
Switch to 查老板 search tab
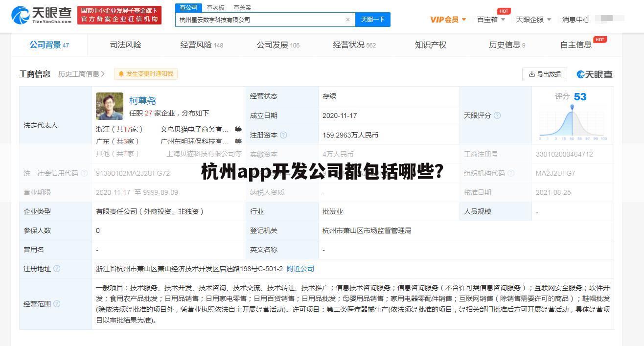tap(215, 8)
